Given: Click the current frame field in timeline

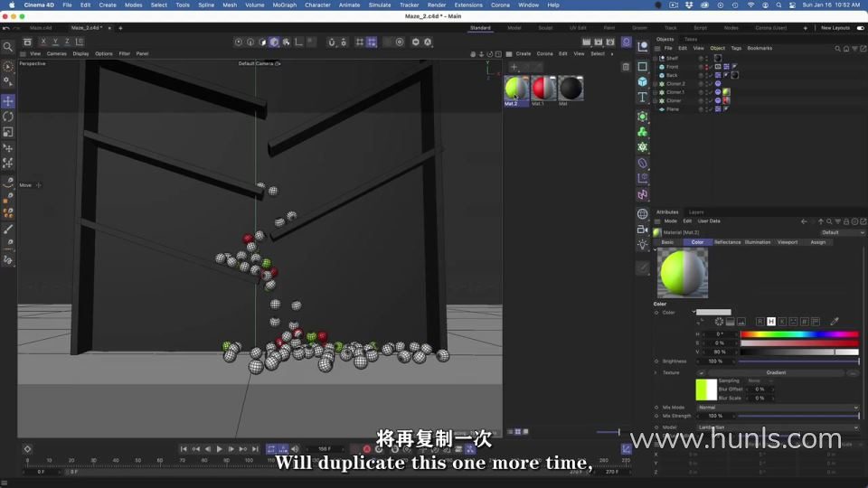Looking at the screenshot, I should pos(324,449).
